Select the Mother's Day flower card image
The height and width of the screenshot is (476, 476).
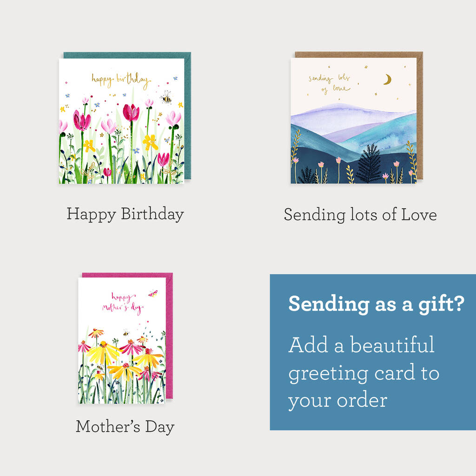(122, 341)
